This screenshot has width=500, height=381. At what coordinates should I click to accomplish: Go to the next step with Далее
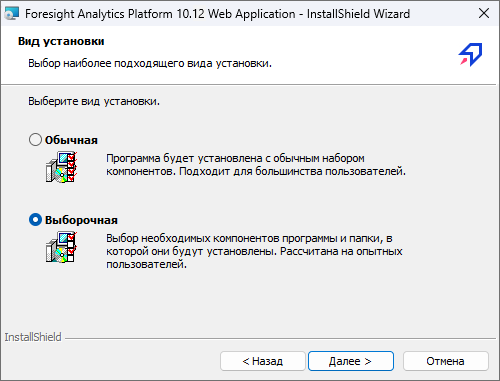pyautogui.click(x=351, y=361)
